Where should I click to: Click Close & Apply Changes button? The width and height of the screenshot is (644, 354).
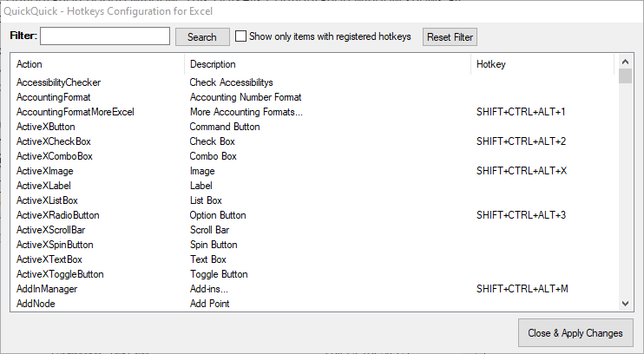(575, 333)
